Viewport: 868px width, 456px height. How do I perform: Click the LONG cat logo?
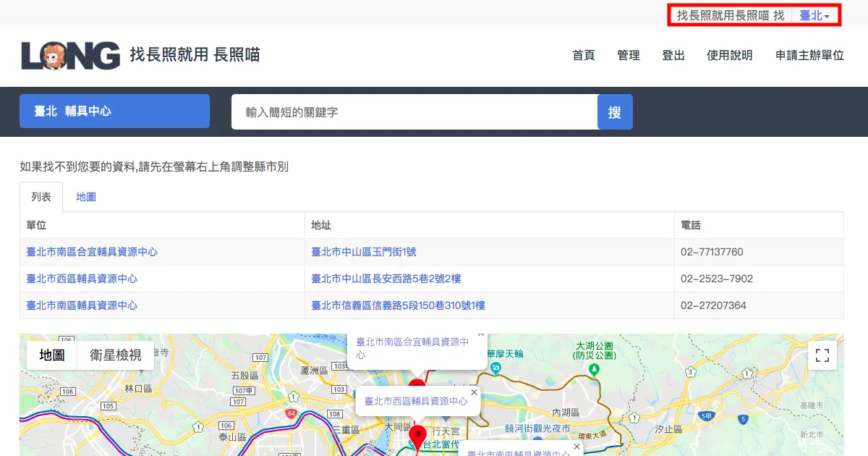[71, 55]
